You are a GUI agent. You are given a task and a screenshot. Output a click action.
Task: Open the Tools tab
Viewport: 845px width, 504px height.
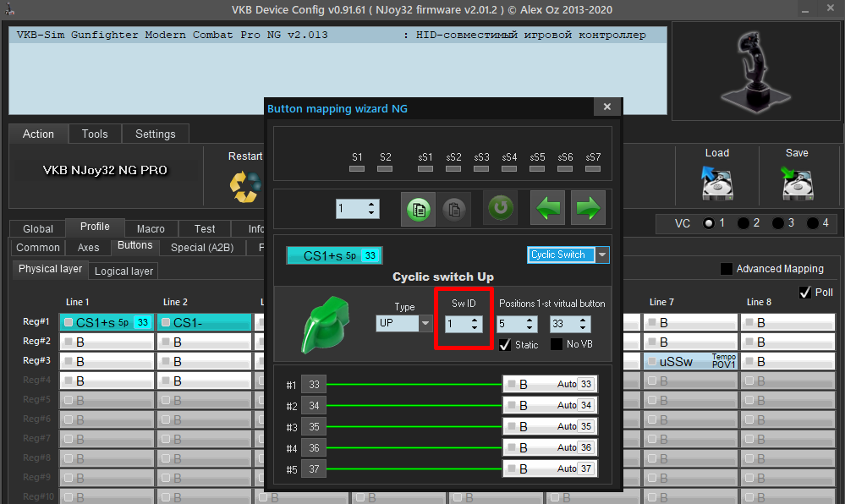[x=95, y=134]
